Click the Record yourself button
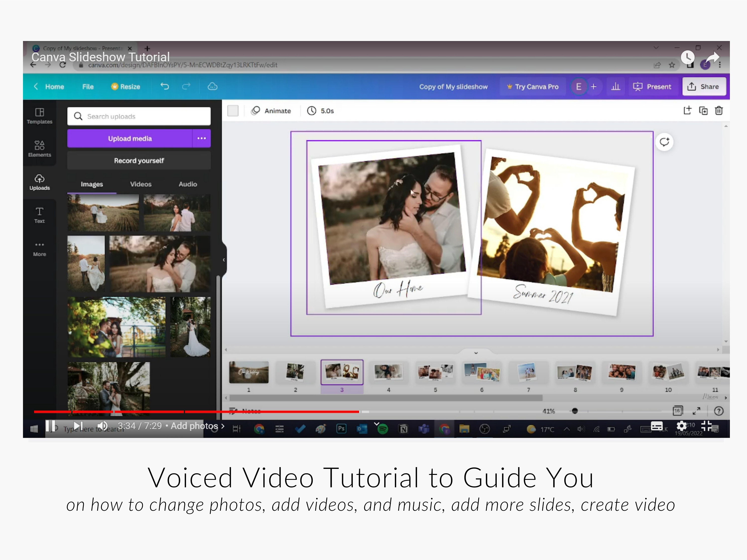 coord(139,161)
